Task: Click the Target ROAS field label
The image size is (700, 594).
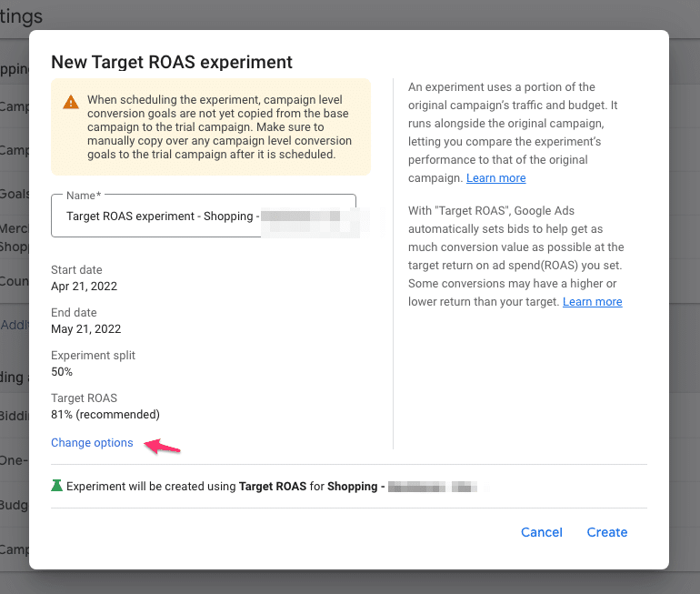Action: 84,398
